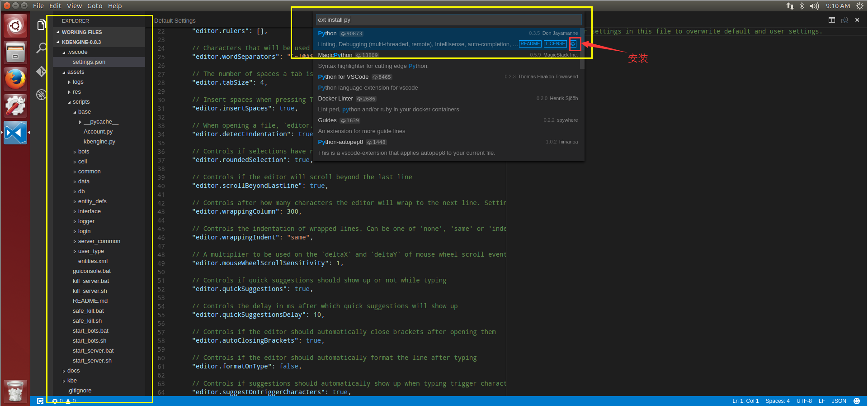Install the Python extension via cloud icon
The width and height of the screenshot is (868, 406).
click(573, 44)
